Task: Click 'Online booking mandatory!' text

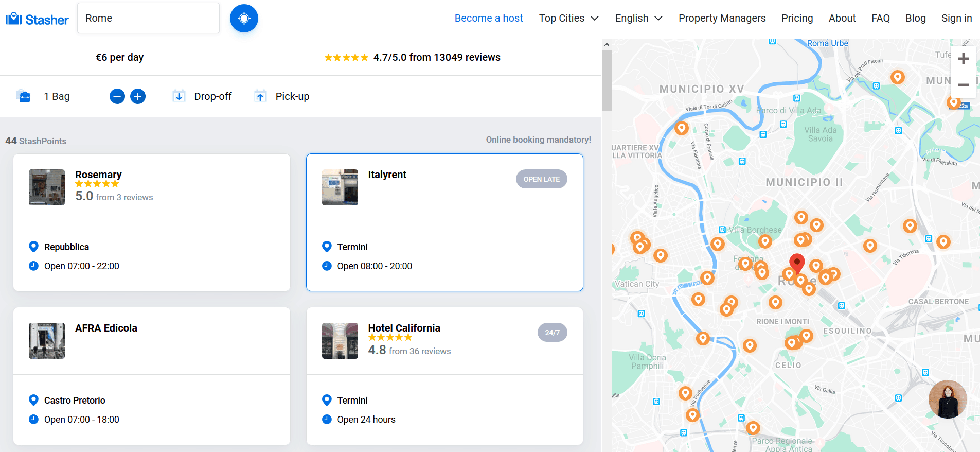Action: (x=538, y=140)
